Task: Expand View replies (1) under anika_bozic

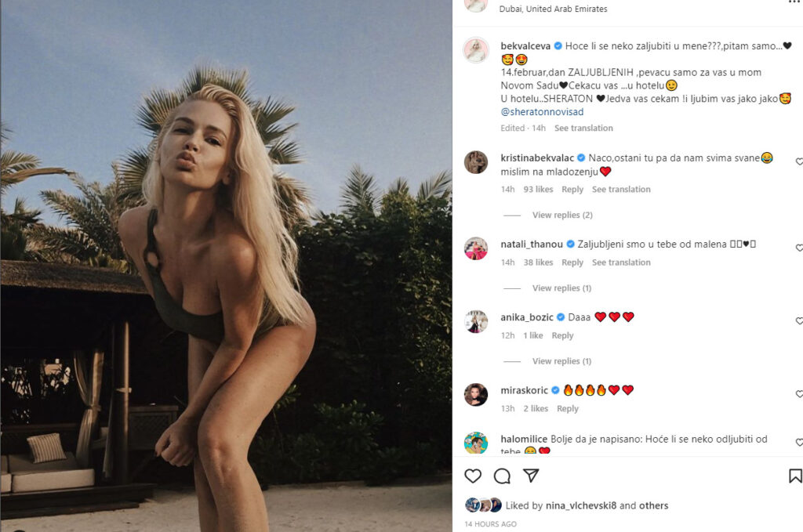Action: click(561, 361)
